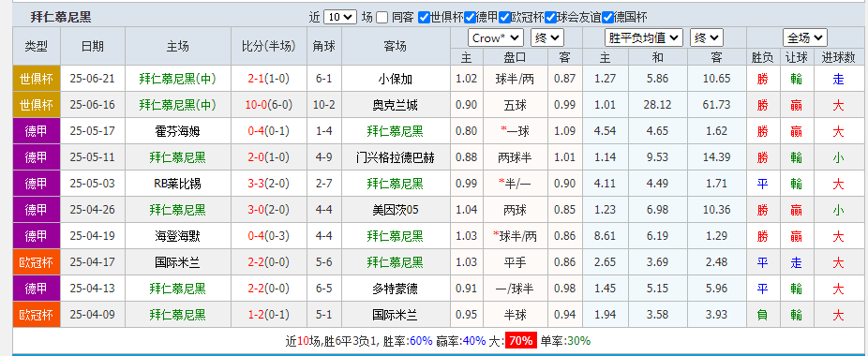This screenshot has height=356, width=868.
Task: Uncheck the 德甲 filter checkbox
Action: [470, 17]
